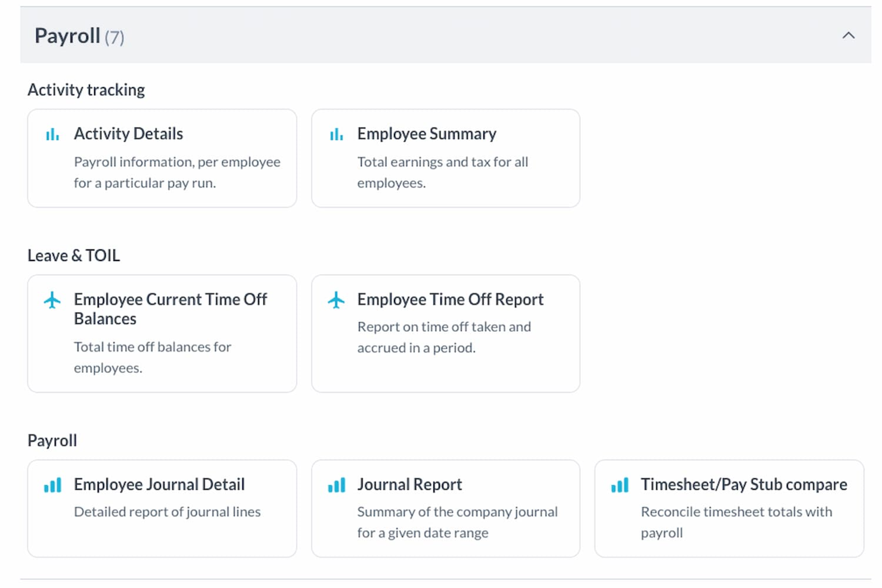Collapse the Payroll section using the chevron

849,35
